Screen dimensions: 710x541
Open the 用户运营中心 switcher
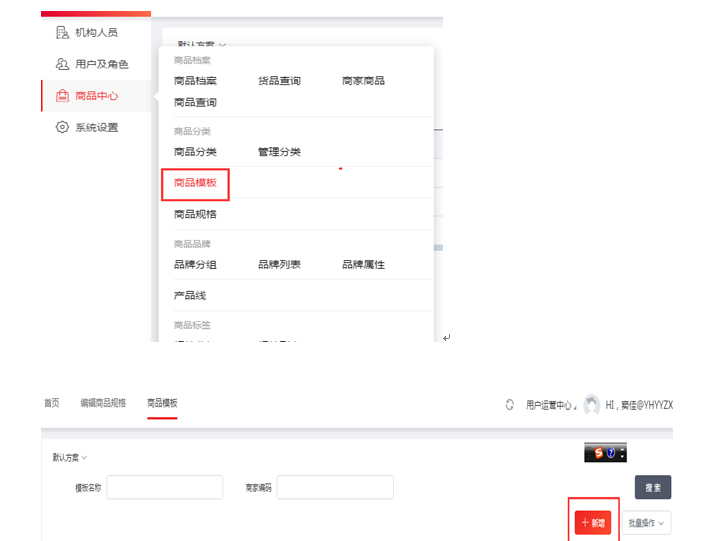[x=551, y=405]
